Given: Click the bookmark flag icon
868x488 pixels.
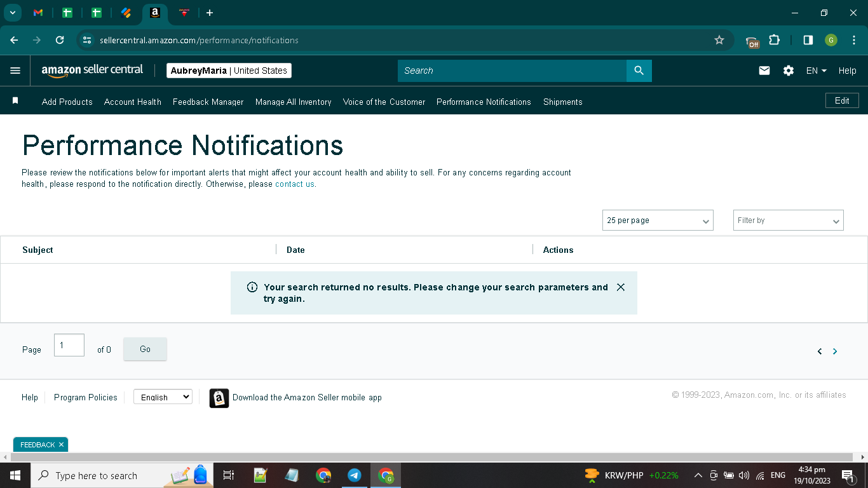Looking at the screenshot, I should (15, 100).
